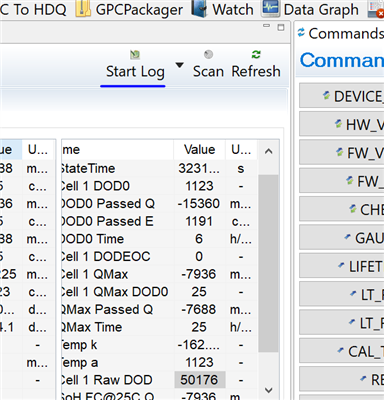Click the vertical scrollbar thumb
Image resolution: width=384 pixels, height=400 pixels.
click(x=269, y=263)
